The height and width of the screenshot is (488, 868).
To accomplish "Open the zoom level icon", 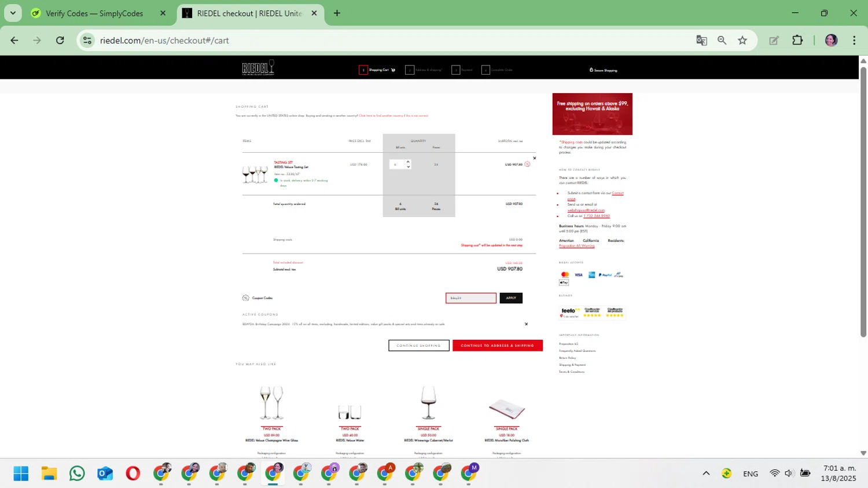I will [x=722, y=40].
